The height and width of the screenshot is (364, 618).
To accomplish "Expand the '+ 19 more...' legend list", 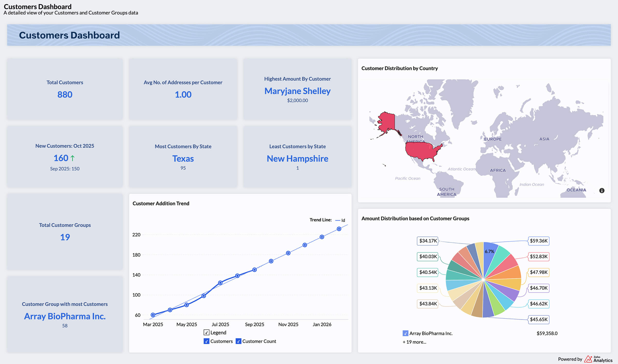I will click(x=414, y=342).
